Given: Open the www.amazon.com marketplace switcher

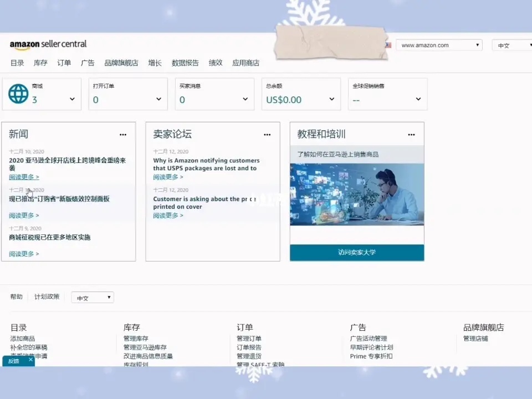Looking at the screenshot, I should pyautogui.click(x=439, y=45).
